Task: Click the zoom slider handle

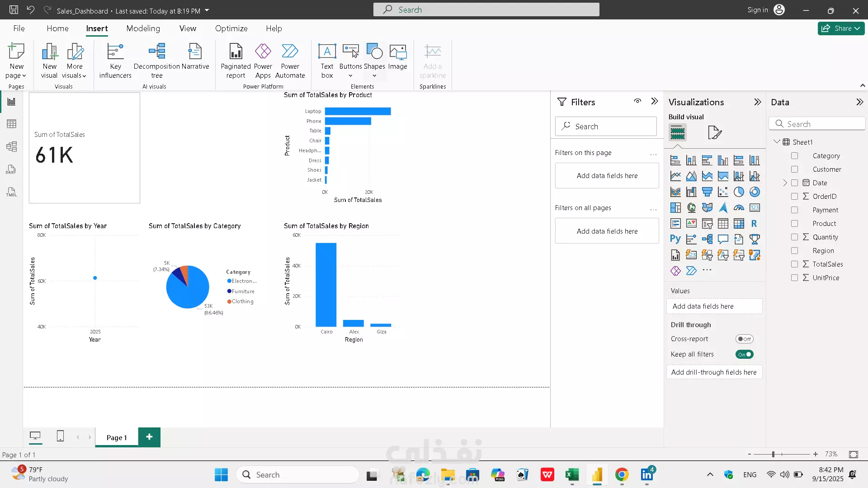Action: pos(773,454)
